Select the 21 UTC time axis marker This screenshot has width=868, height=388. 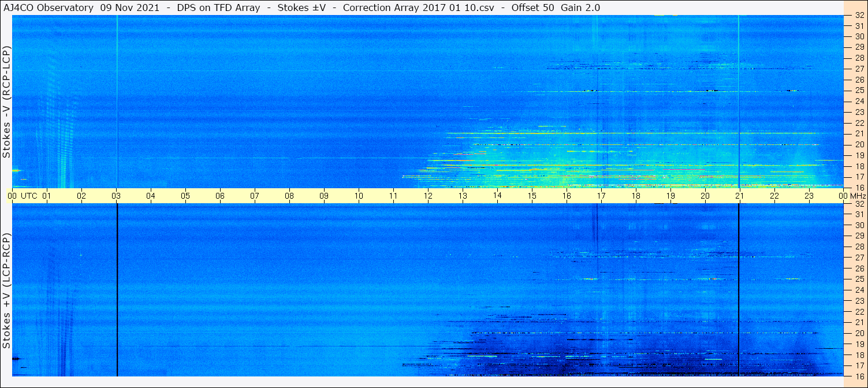click(x=739, y=196)
